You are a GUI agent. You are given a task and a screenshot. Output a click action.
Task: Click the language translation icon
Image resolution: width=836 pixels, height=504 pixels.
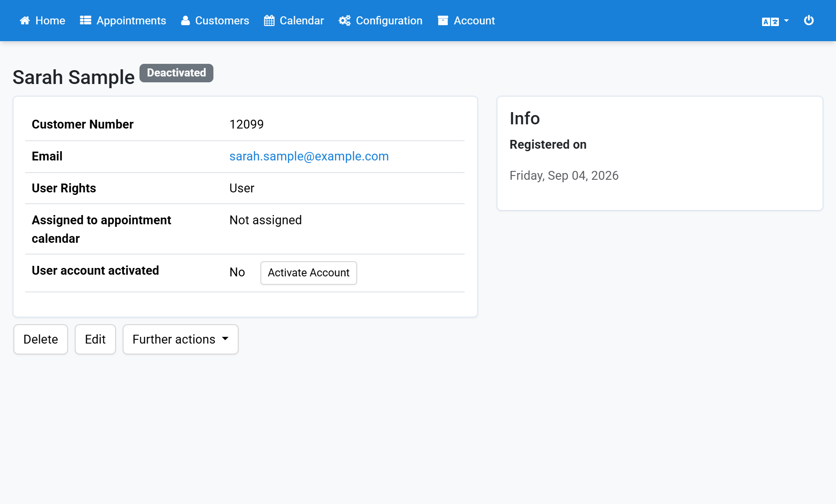(770, 21)
